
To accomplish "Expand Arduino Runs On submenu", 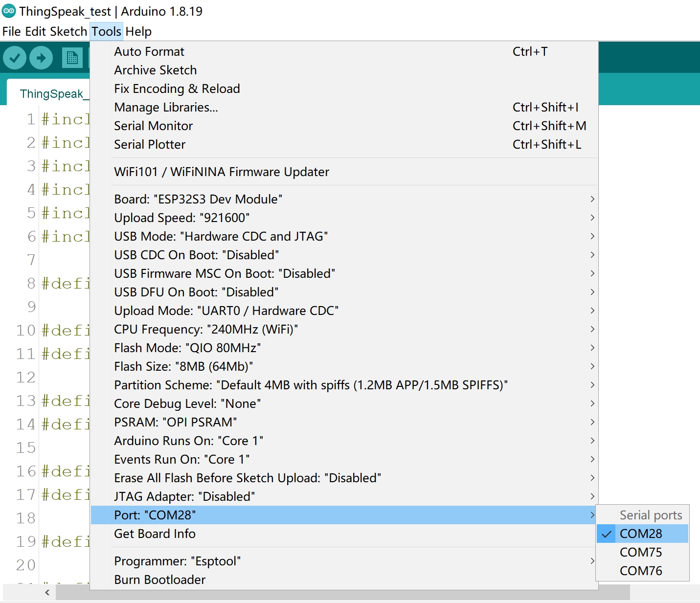I will [x=344, y=441].
